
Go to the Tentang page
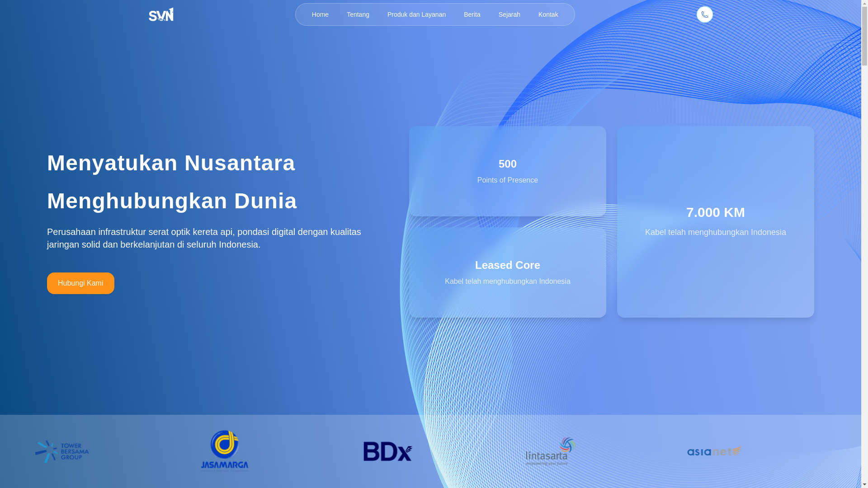(358, 14)
